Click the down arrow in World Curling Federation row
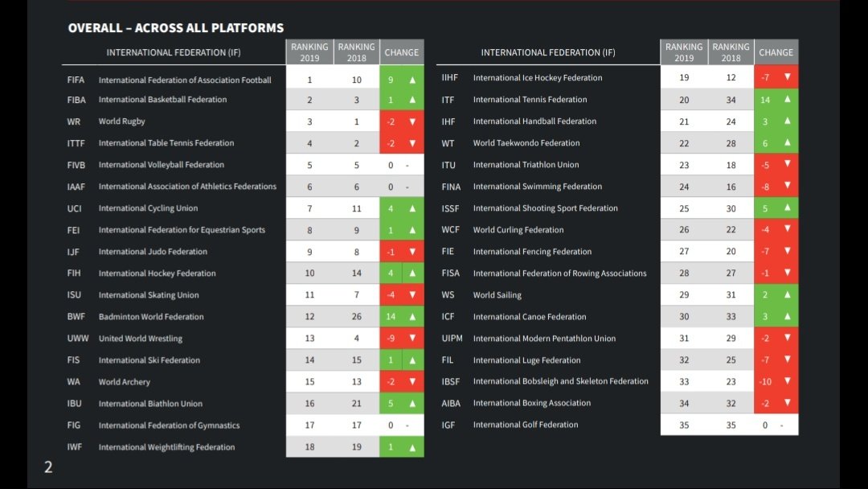The width and height of the screenshot is (868, 489). click(787, 229)
